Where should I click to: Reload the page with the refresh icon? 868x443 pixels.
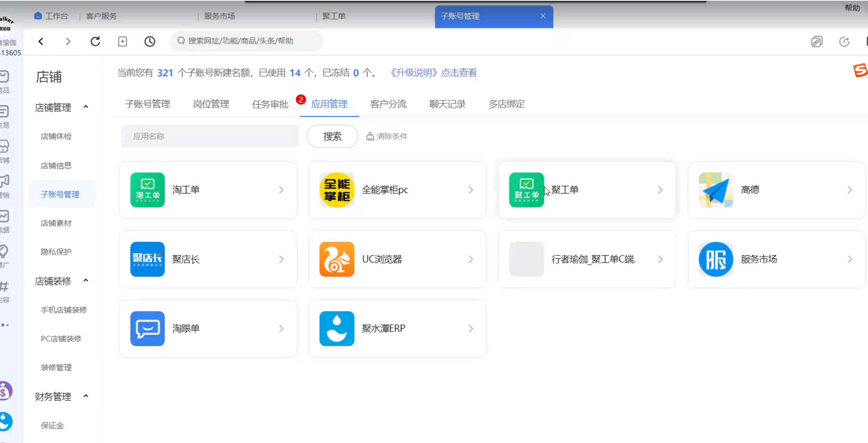(x=95, y=42)
